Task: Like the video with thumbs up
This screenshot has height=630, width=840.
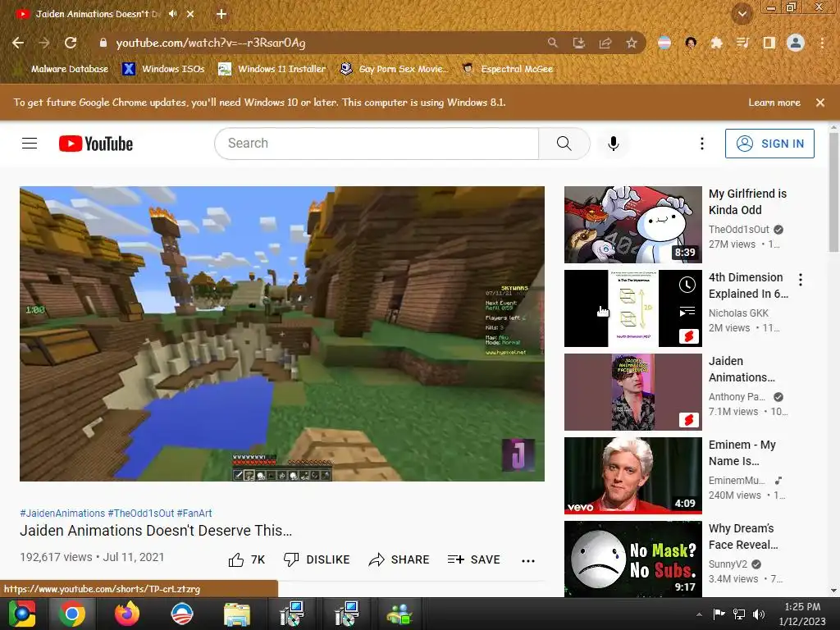Action: (246, 559)
